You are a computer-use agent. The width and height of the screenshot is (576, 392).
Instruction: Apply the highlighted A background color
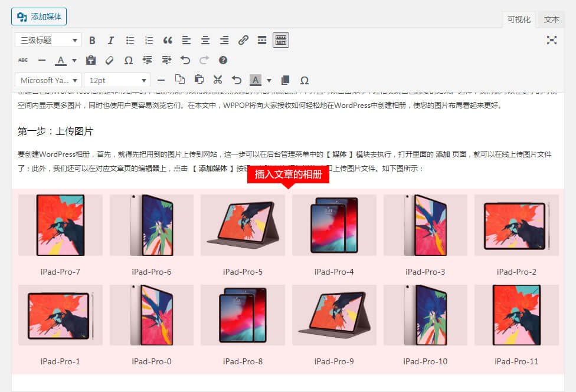[x=256, y=80]
